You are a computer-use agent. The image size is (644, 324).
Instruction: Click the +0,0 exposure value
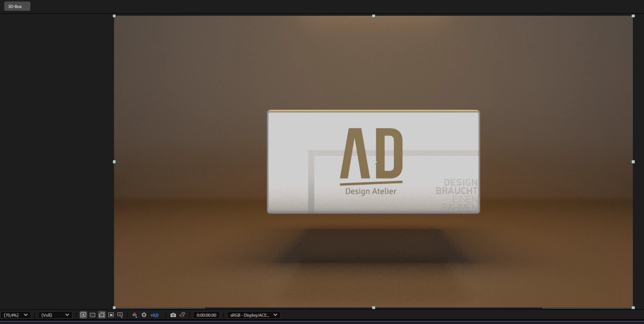[x=154, y=315]
